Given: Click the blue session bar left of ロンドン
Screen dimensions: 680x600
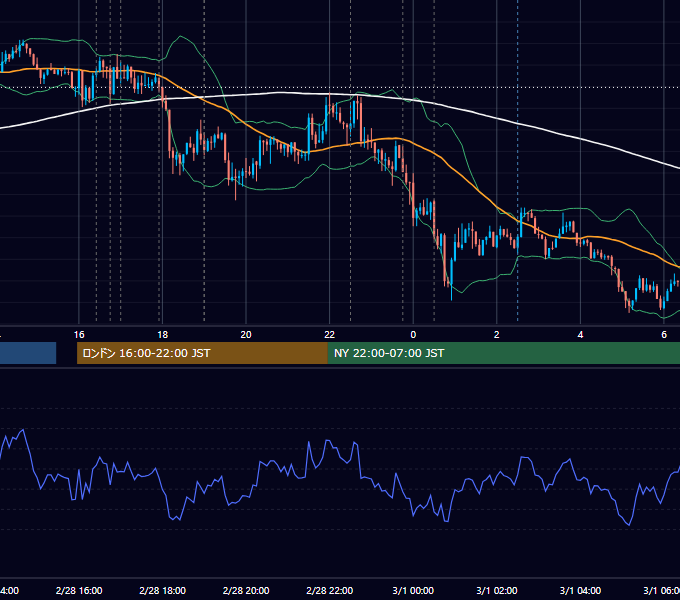Looking at the screenshot, I should [x=28, y=353].
